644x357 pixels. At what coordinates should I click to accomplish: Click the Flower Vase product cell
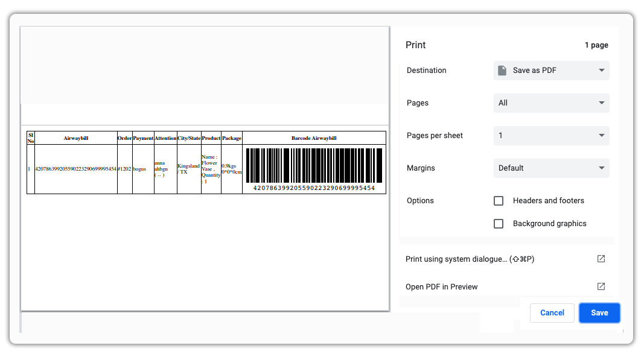(211, 169)
